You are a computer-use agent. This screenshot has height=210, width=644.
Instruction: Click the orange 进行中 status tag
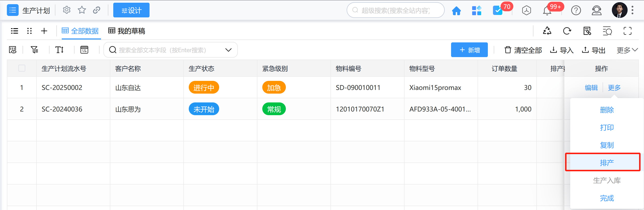click(204, 88)
